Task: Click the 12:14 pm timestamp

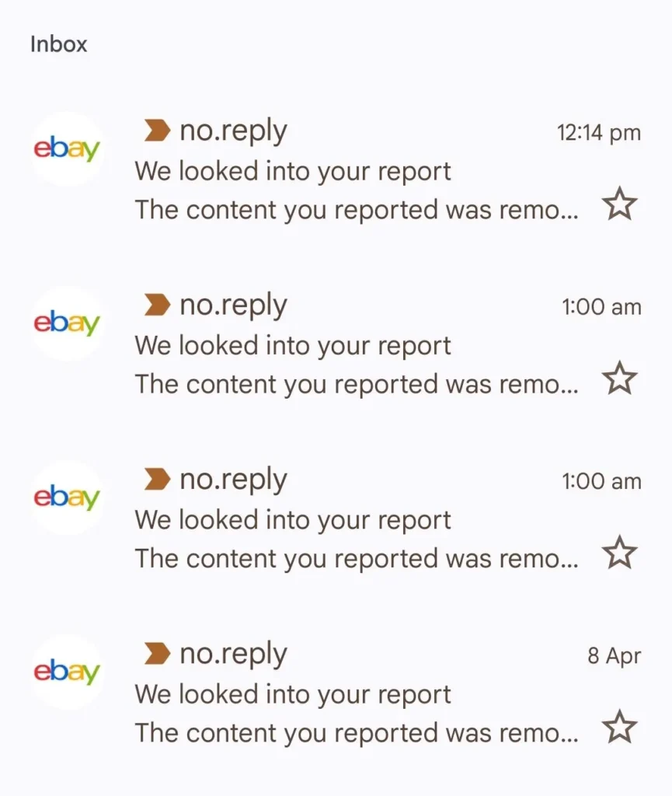Action: (599, 133)
